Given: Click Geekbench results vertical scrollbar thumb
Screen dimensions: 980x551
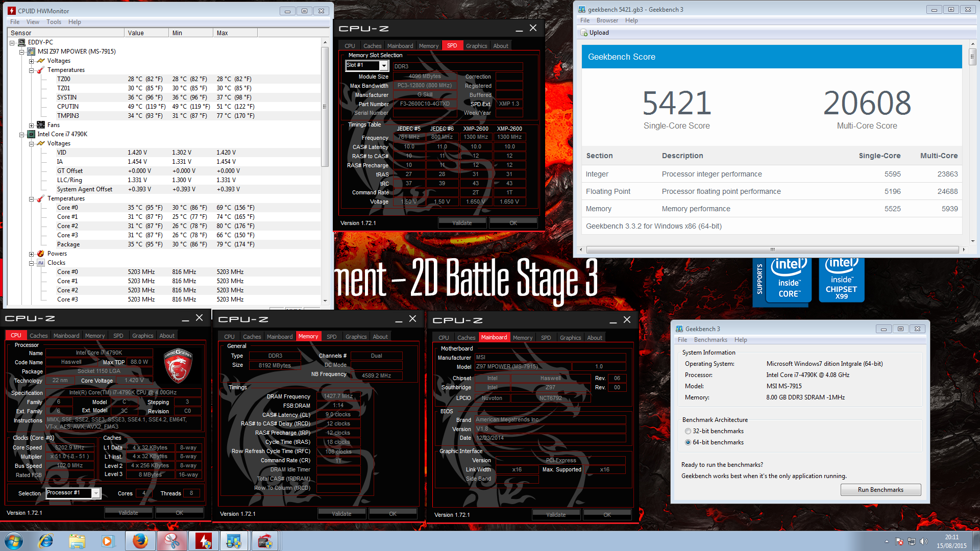Looking at the screenshot, I should [x=972, y=57].
